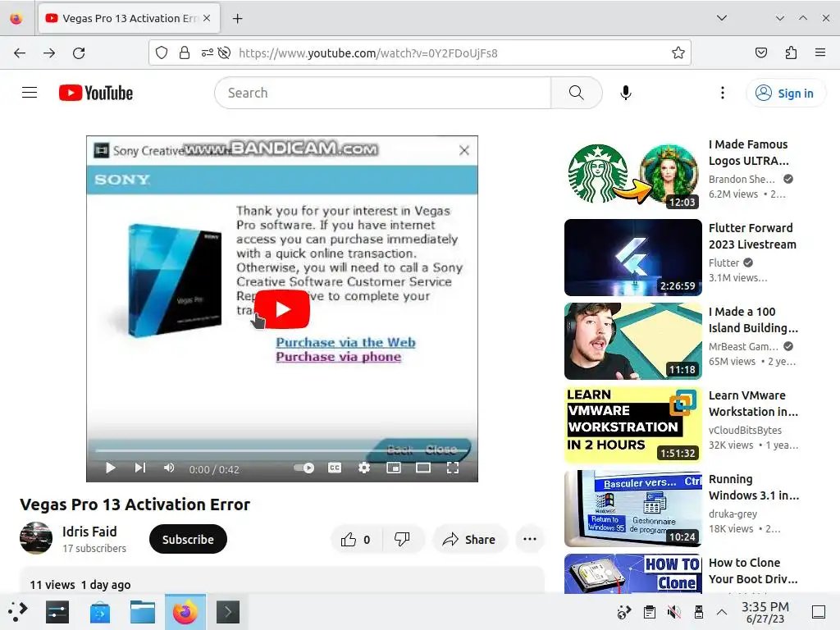The image size is (840, 630).
Task: Bookmark this page with the star
Action: click(x=678, y=52)
